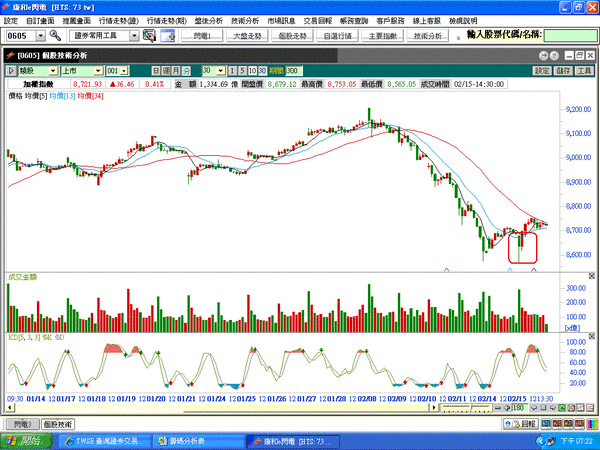Click the 回報 button at bottom right
Viewport: 600px width, 450px height.
pyautogui.click(x=521, y=424)
